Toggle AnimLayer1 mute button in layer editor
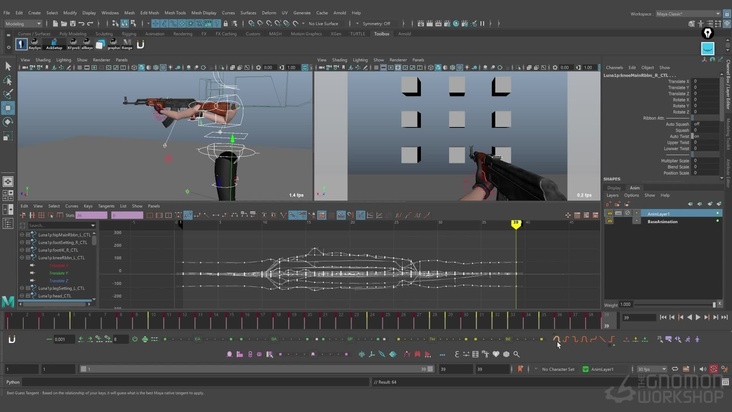Viewport: 732px width, 412px height. [610, 213]
